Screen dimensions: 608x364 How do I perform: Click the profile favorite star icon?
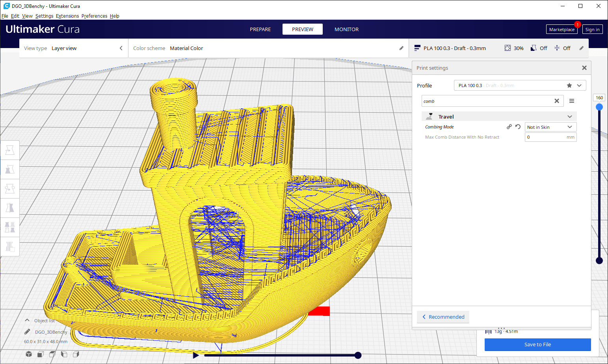pyautogui.click(x=569, y=85)
